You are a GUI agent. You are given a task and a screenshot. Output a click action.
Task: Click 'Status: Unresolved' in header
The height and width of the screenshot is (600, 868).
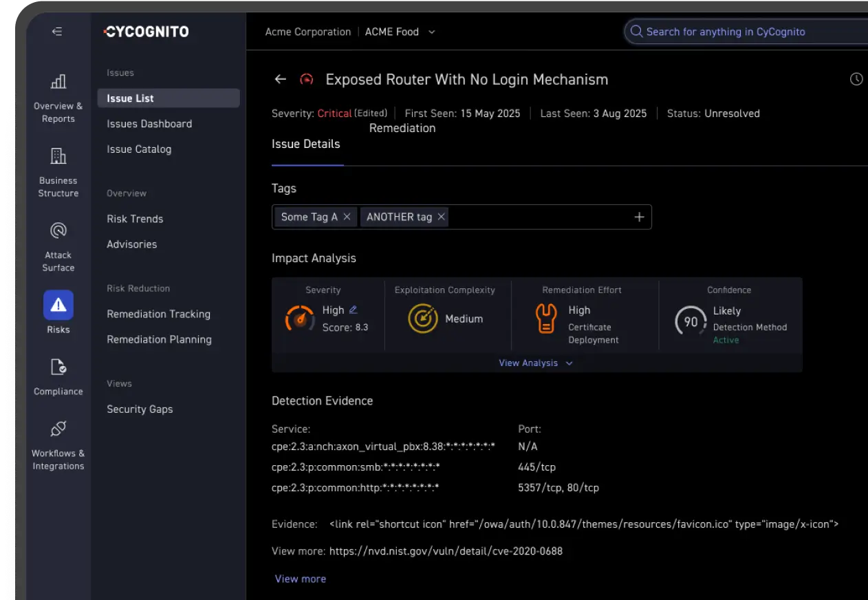point(713,114)
